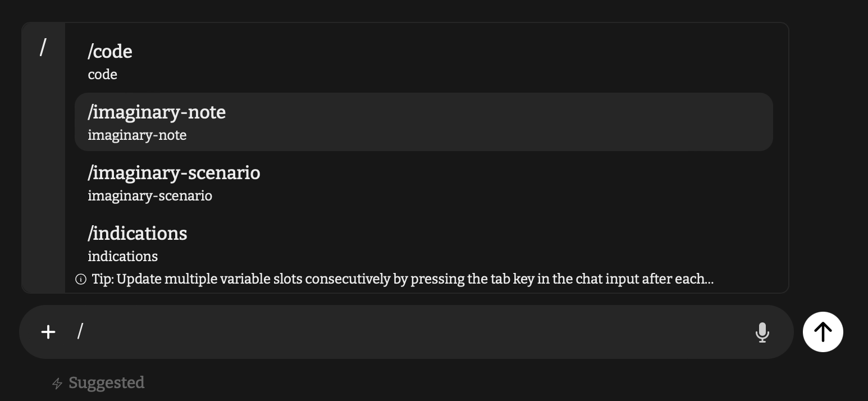Select the /indications command
Screen dimensions: 868x401
[138, 234]
